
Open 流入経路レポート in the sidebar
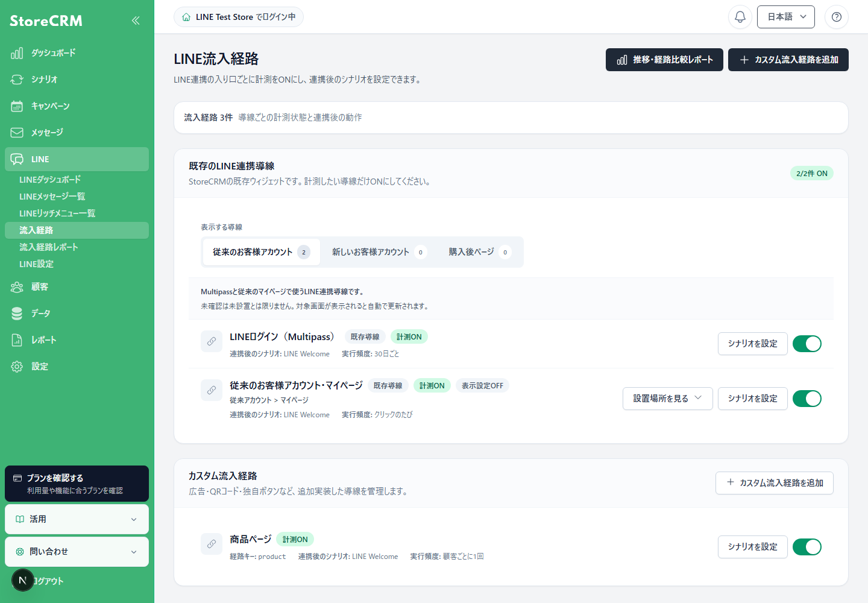coord(49,247)
